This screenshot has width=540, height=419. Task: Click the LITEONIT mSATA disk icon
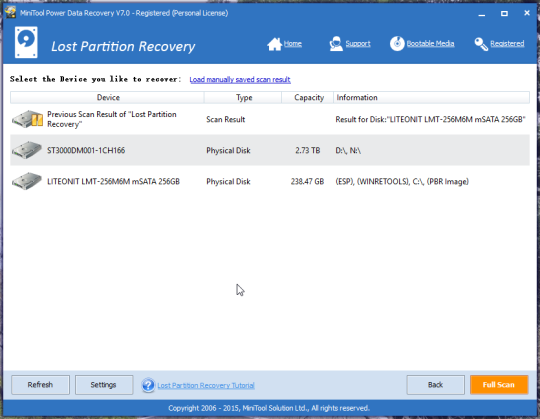(27, 181)
